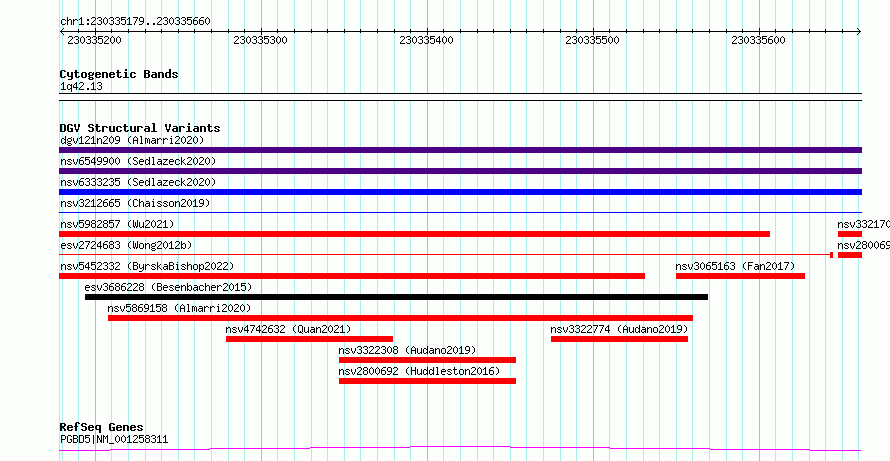Click the dgv121n209 (Almarri2020) variant label
Image resolution: width=890 pixels, height=461 pixels.
[132, 140]
